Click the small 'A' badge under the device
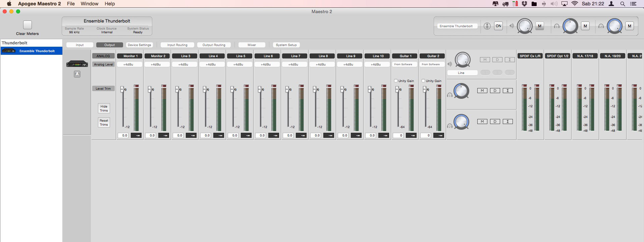Screen dimensions: 644x242 tap(77, 74)
